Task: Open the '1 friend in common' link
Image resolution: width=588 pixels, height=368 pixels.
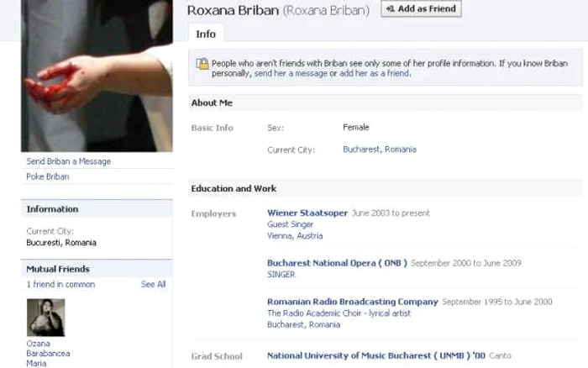Action: pos(60,284)
